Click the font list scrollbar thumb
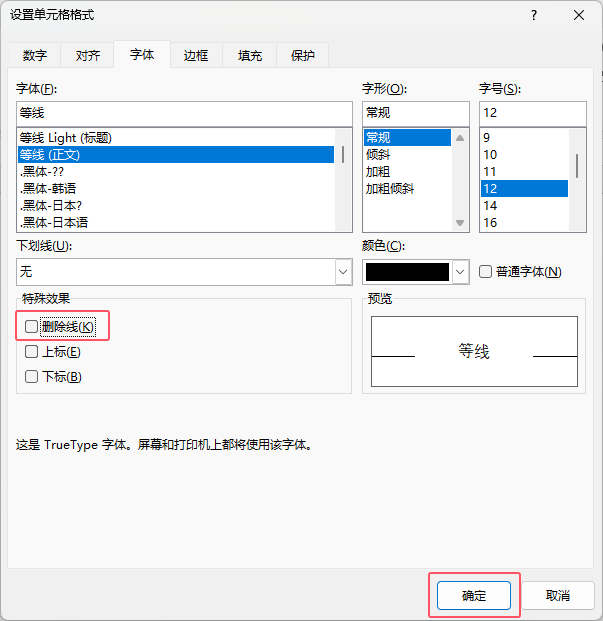 pyautogui.click(x=342, y=154)
